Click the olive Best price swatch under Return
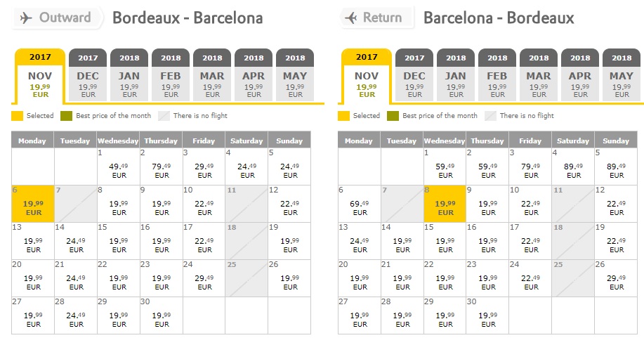The height and width of the screenshot is (345, 644). [393, 116]
